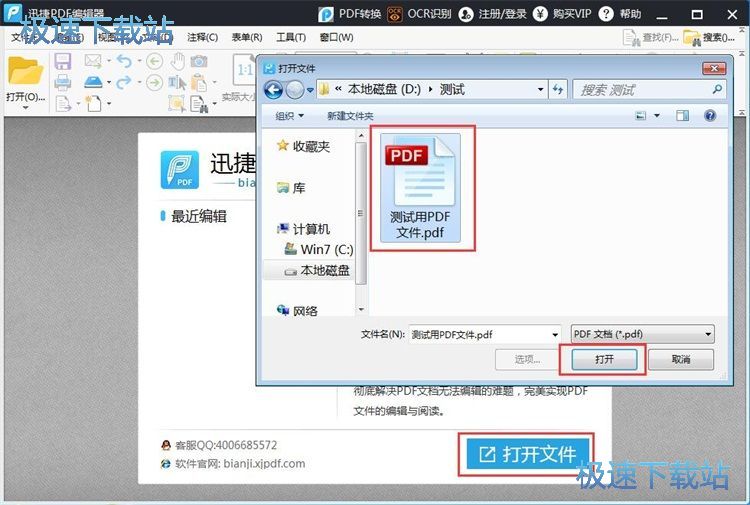This screenshot has height=505, width=750.
Task: Open the address bar path dropdown
Action: [540, 89]
